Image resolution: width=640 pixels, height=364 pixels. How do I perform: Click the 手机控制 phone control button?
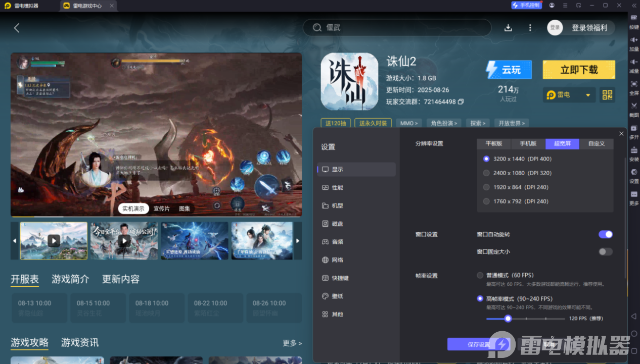pos(526,5)
